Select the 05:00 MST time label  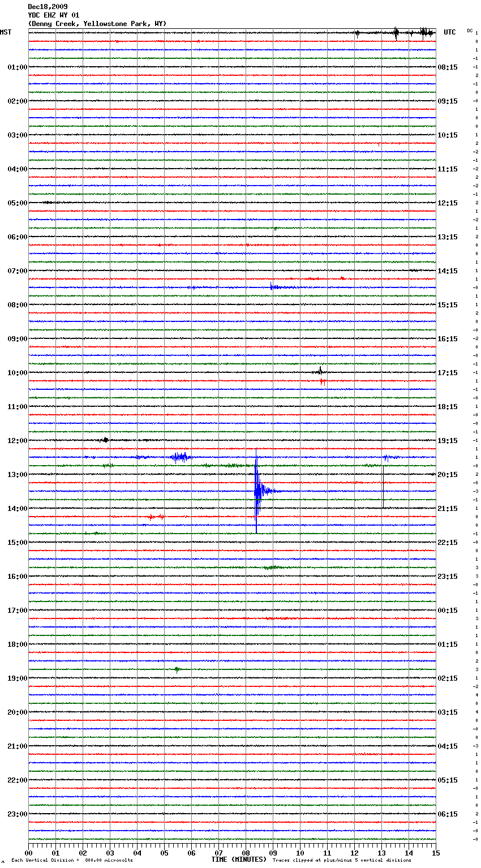point(18,203)
